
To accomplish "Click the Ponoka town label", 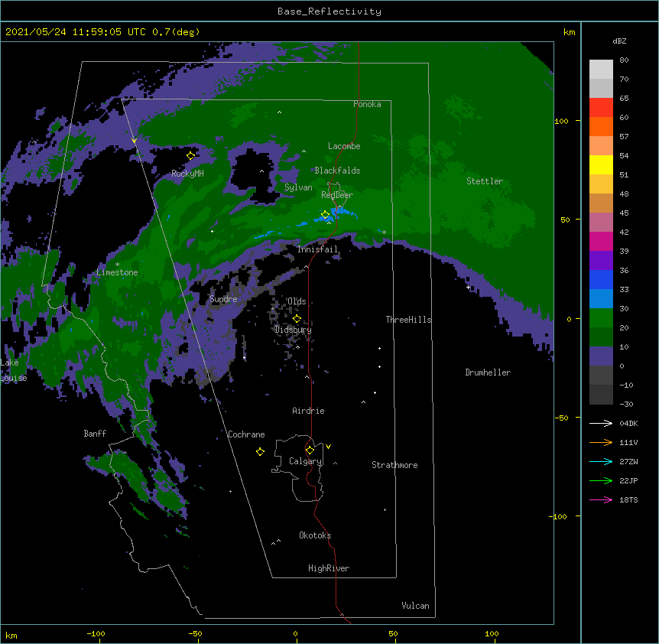I will click(x=367, y=104).
